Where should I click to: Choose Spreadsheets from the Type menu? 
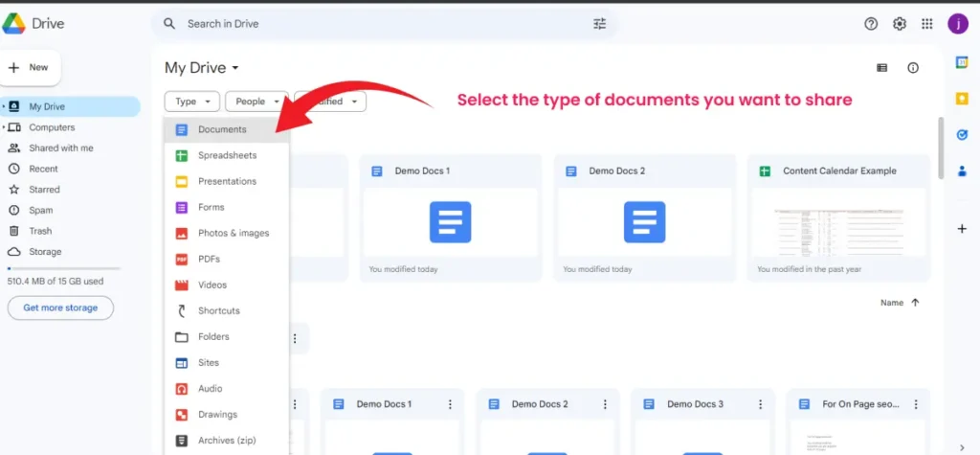pyautogui.click(x=227, y=155)
